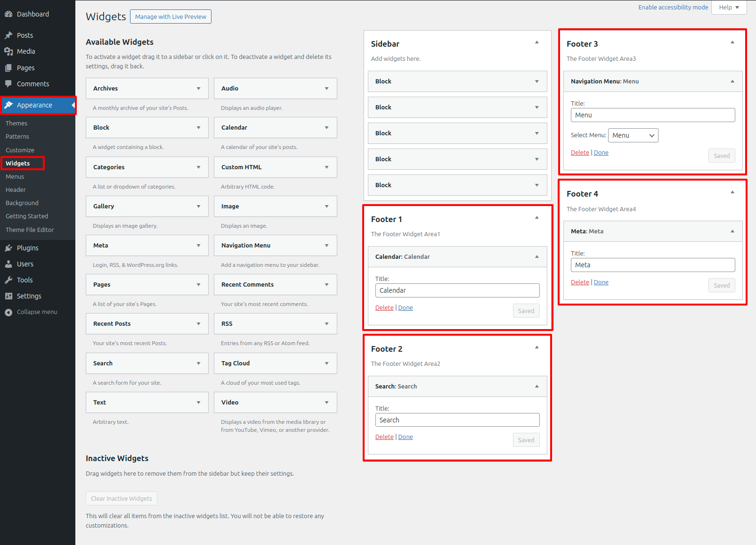
Task: Expand the Archives available widget
Action: [x=198, y=89]
